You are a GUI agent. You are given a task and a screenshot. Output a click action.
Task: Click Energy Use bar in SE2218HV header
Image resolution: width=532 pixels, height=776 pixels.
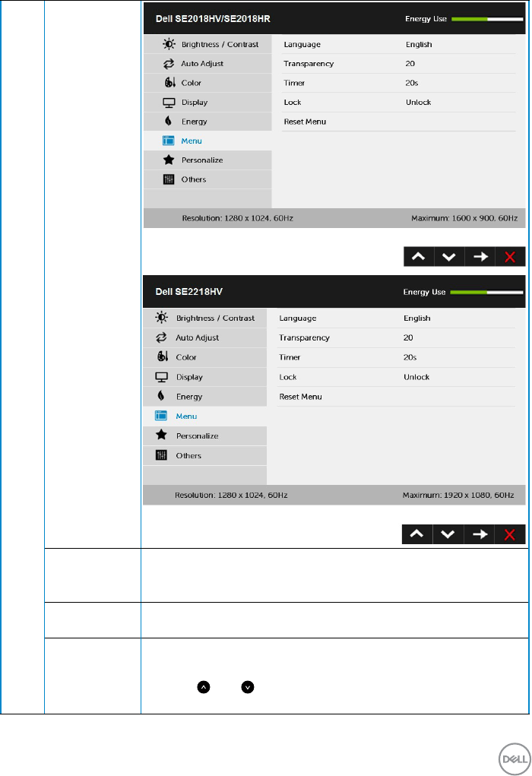pyautogui.click(x=486, y=292)
